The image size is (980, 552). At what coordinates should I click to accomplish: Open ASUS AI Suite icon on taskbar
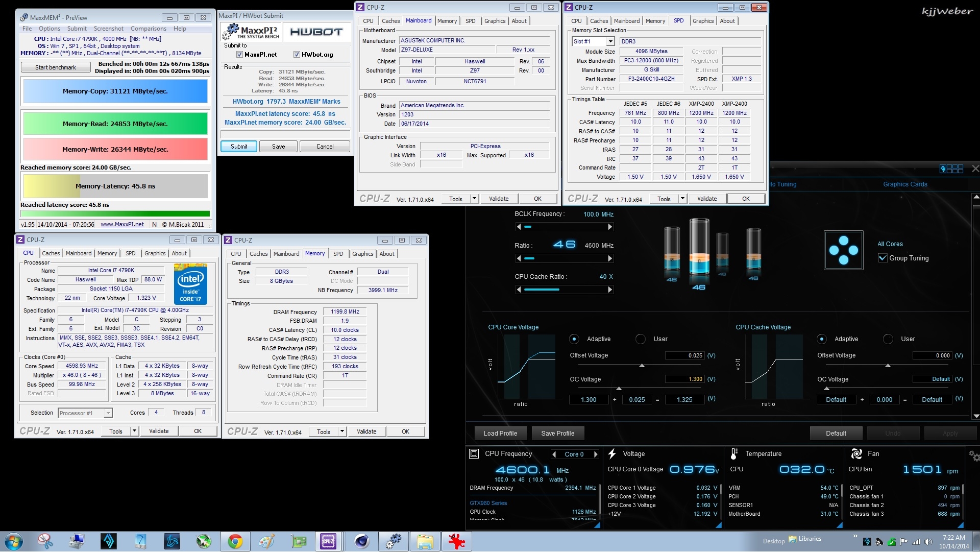click(x=109, y=541)
